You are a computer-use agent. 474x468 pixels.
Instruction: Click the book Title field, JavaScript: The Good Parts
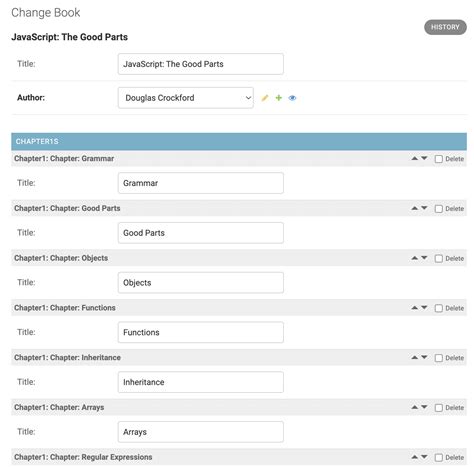(x=201, y=64)
